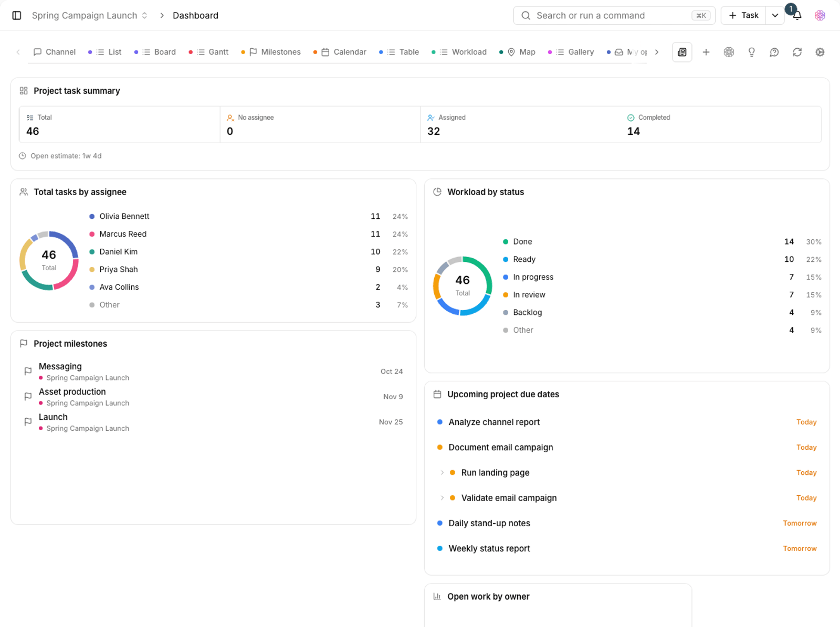Open dashboard settings gear
The height and width of the screenshot is (627, 840).
coord(820,52)
